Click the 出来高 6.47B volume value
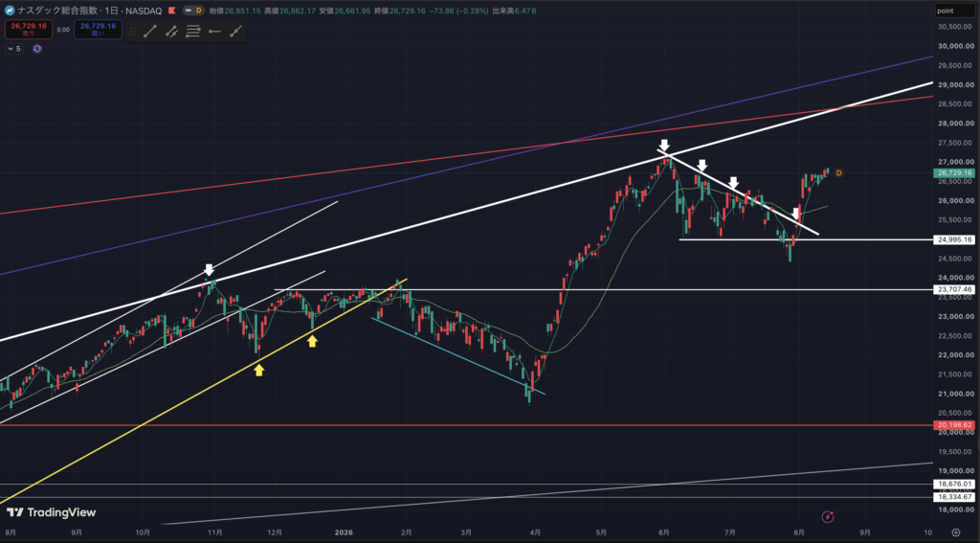The height and width of the screenshot is (543, 980). tap(514, 11)
